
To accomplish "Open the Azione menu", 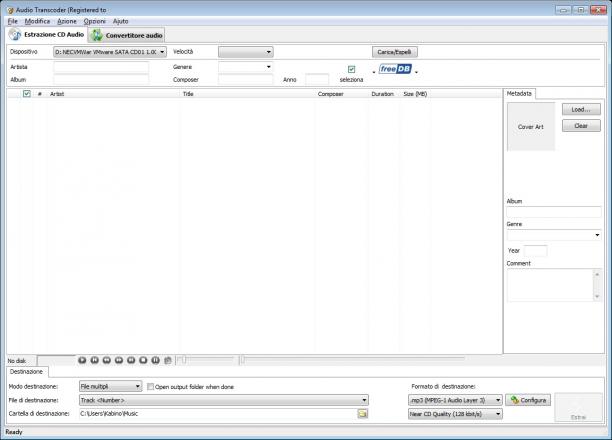I will point(67,21).
